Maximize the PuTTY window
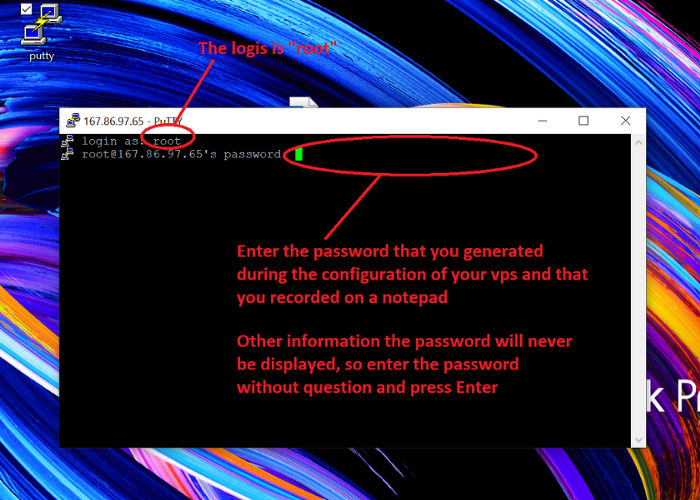This screenshot has height=500, width=700. click(x=583, y=121)
